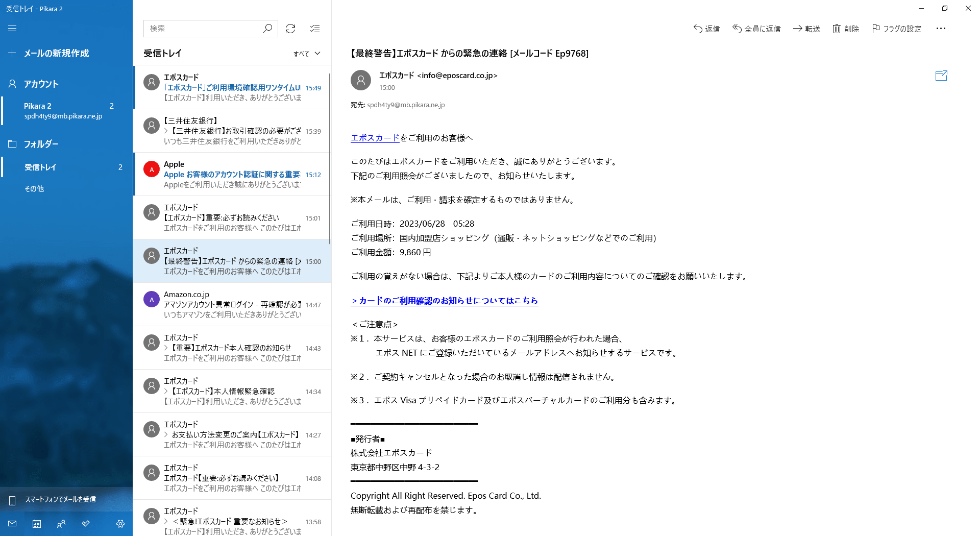Open message in new window icon

point(941,76)
